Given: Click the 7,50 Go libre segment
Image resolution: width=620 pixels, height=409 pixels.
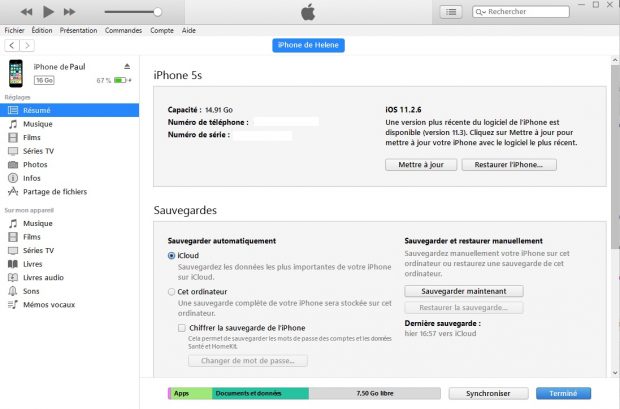Looking at the screenshot, I should (374, 394).
